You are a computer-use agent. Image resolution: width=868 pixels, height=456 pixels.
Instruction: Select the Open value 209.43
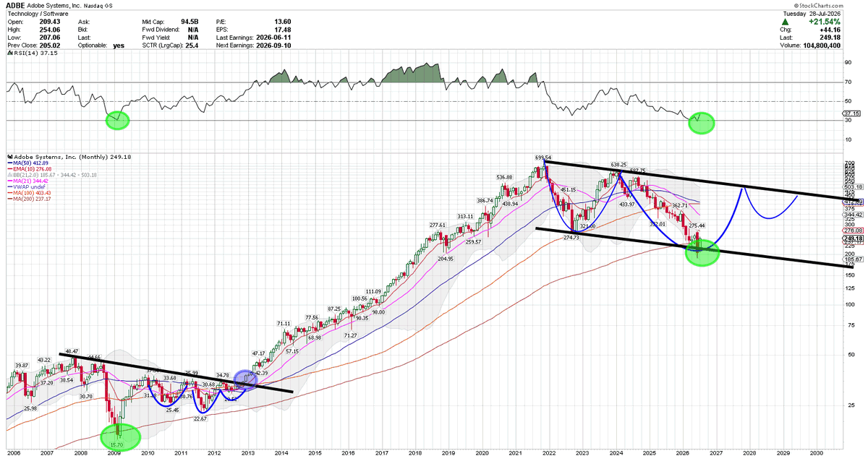50,22
